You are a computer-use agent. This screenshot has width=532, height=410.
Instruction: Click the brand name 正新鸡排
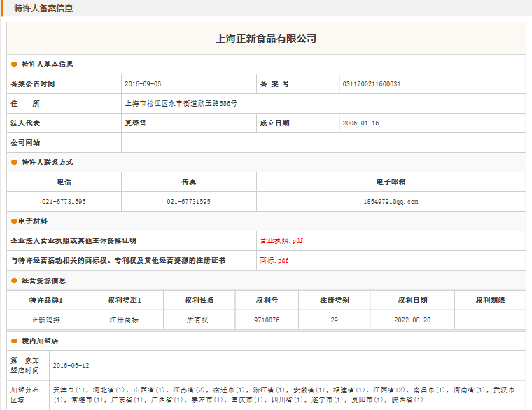[46, 320]
